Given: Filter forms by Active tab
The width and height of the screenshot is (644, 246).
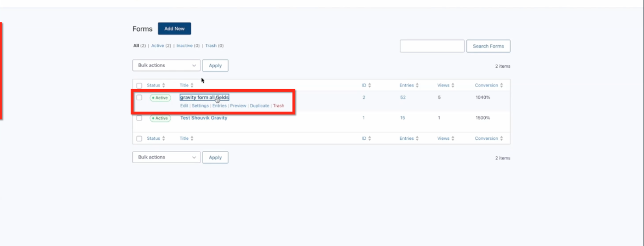Looking at the screenshot, I should tap(161, 45).
